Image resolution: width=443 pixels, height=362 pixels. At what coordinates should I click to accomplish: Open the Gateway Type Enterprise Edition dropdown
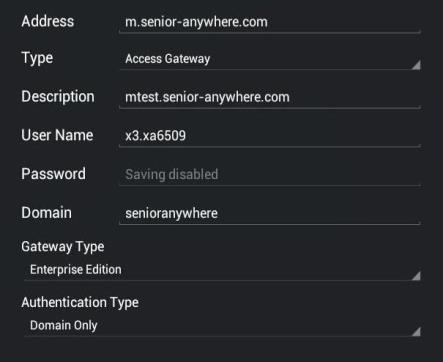[x=222, y=270]
